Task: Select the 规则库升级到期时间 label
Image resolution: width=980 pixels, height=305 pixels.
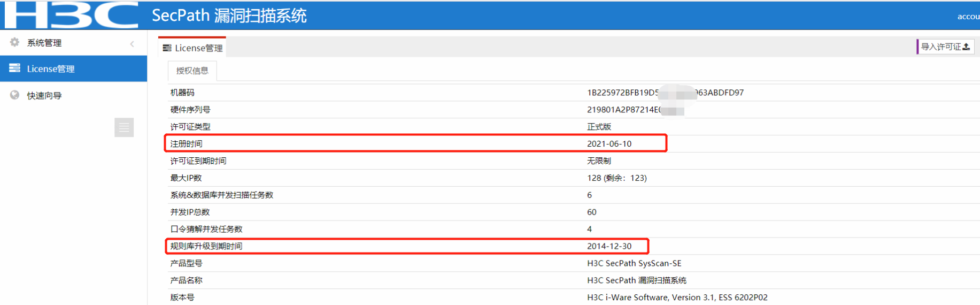Action: 206,246
